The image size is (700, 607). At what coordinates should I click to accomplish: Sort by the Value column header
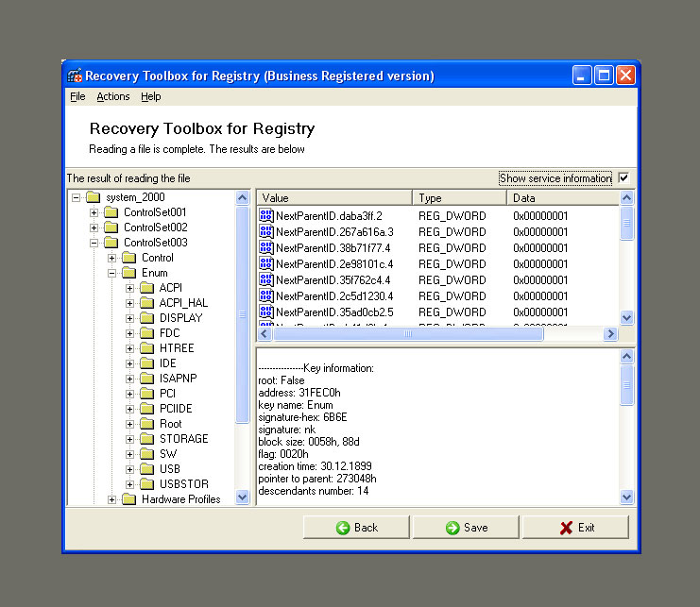click(334, 198)
